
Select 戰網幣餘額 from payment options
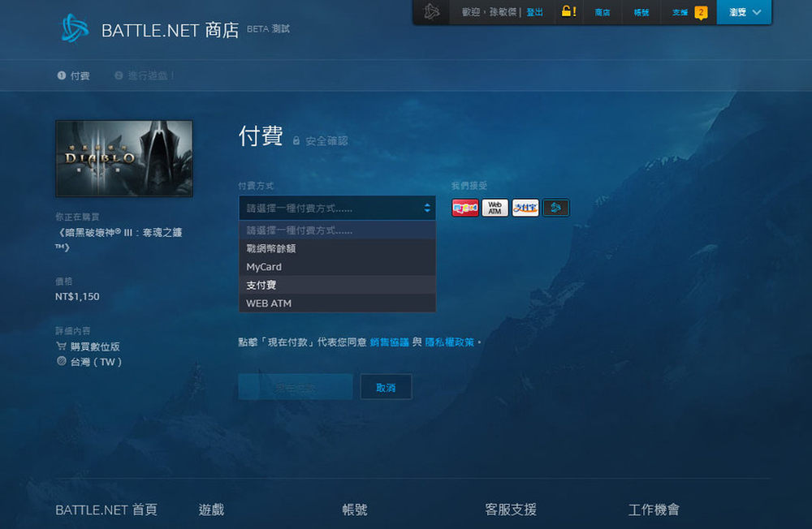(337, 248)
